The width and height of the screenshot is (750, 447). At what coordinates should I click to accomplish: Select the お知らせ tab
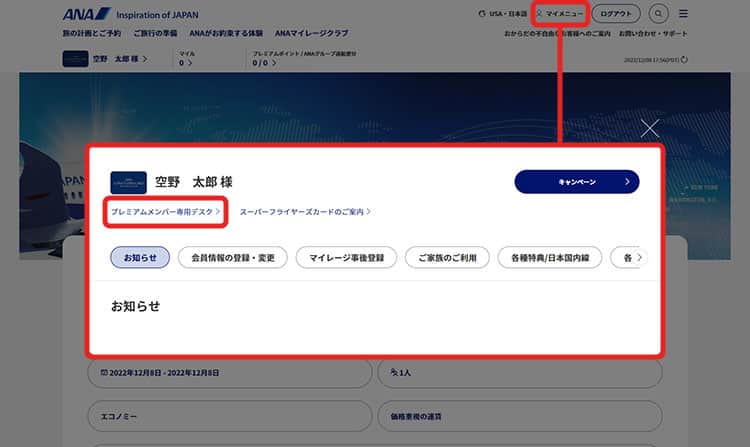[x=140, y=258]
